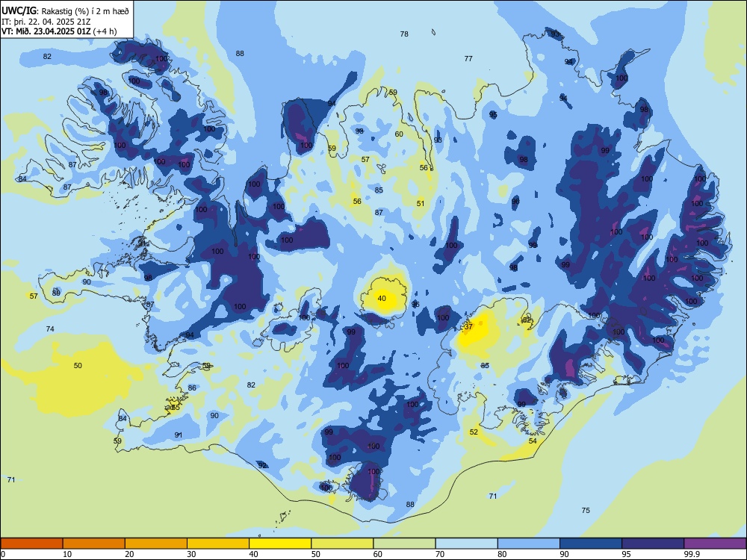Select the 80–90 medium blue legend swatch

click(x=529, y=544)
